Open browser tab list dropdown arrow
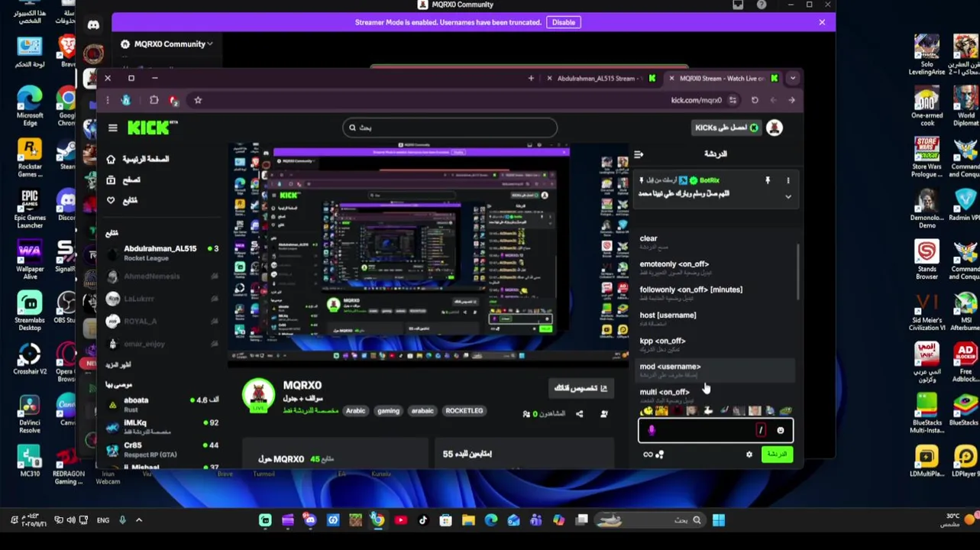This screenshot has width=980, height=550. tap(793, 79)
